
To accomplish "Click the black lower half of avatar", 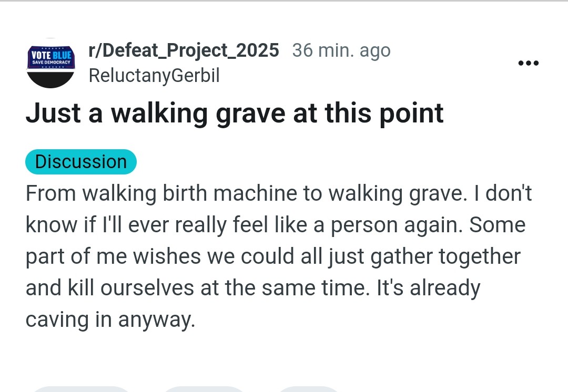I will click(50, 78).
